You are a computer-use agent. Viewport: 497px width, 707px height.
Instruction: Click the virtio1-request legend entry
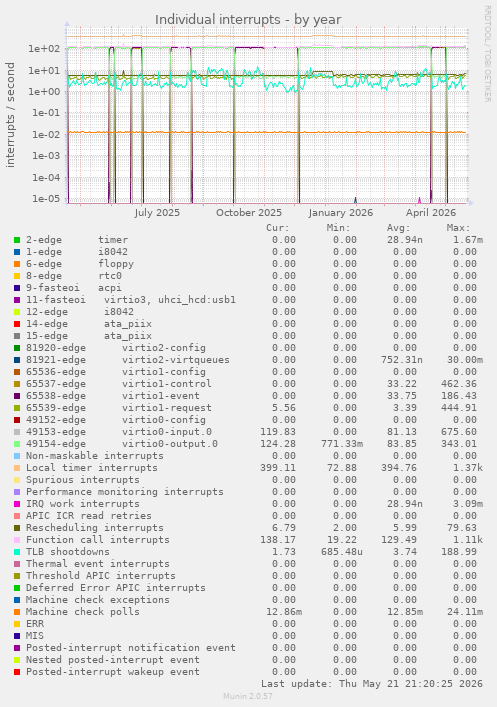click(x=166, y=408)
